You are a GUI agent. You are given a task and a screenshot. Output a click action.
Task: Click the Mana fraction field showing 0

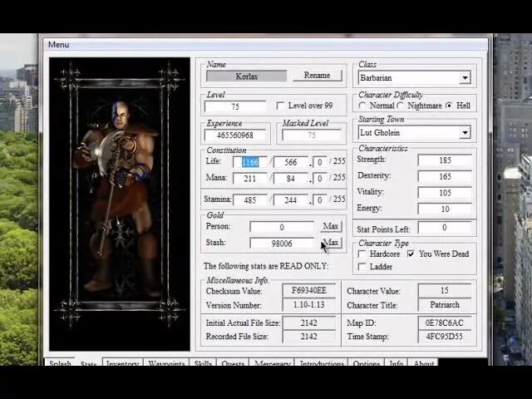click(x=320, y=179)
